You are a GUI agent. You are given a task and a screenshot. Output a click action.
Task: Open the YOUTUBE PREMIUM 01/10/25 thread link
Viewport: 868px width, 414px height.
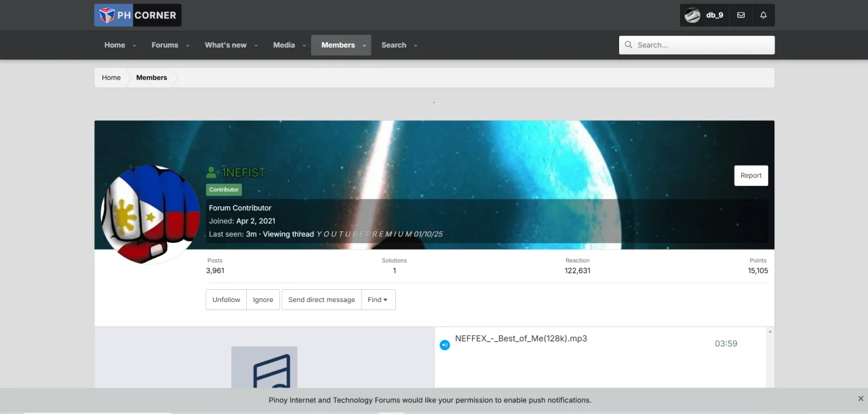[380, 234]
